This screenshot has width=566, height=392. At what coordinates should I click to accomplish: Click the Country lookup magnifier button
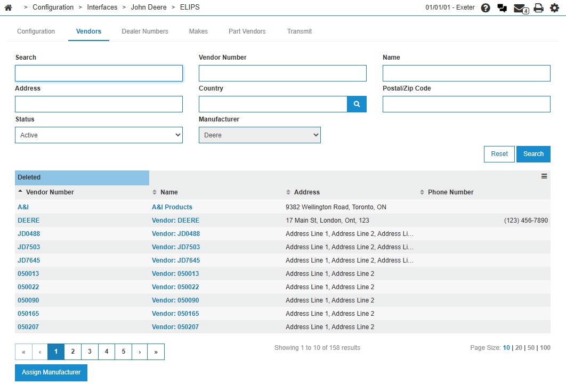[x=357, y=104]
